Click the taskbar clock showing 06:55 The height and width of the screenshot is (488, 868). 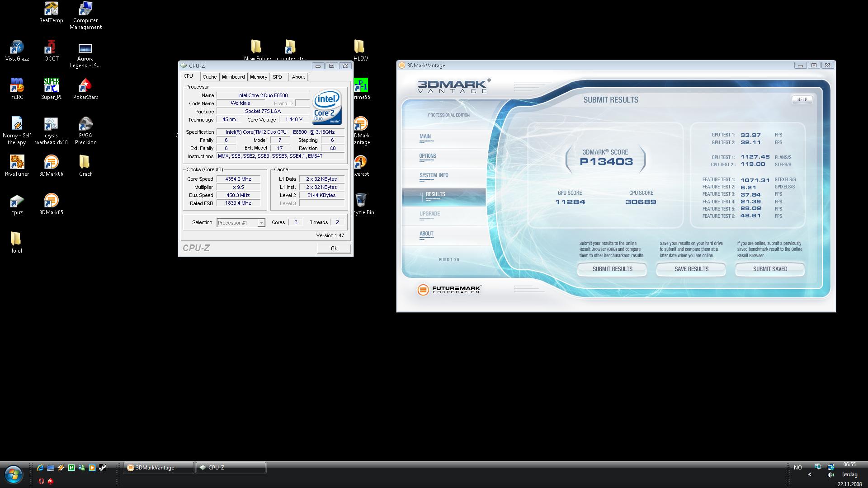(849, 465)
